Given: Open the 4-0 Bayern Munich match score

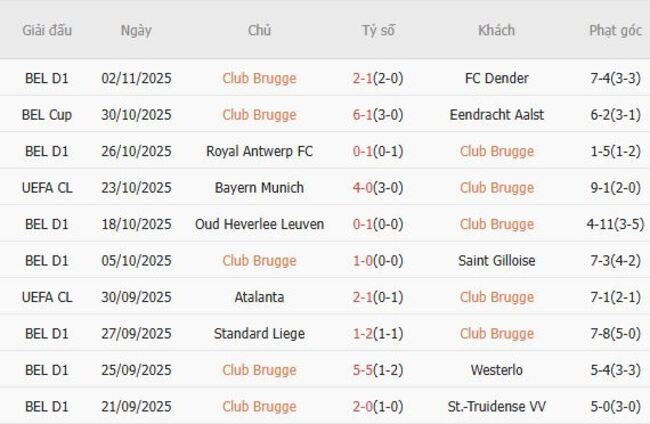Looking at the screenshot, I should click(378, 188).
